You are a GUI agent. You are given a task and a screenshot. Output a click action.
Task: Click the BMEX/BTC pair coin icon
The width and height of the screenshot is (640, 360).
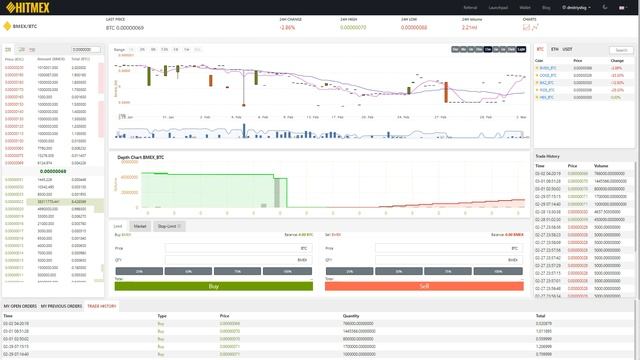7,26
